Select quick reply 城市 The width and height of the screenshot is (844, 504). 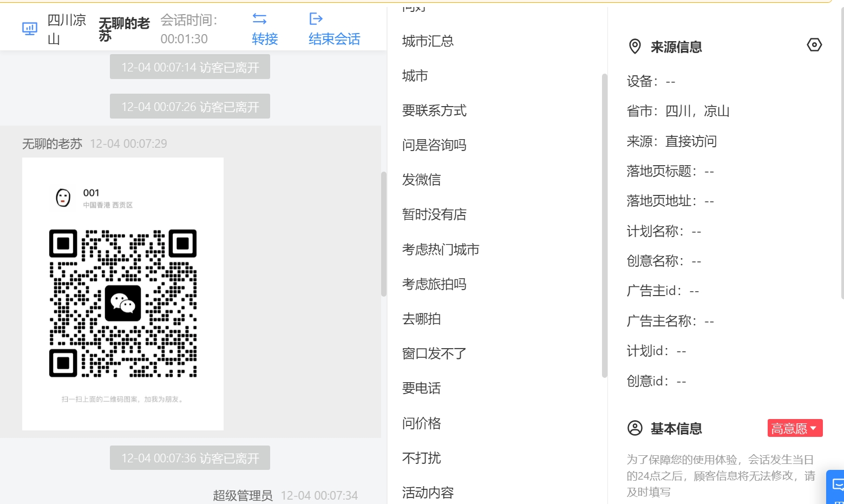pyautogui.click(x=415, y=76)
